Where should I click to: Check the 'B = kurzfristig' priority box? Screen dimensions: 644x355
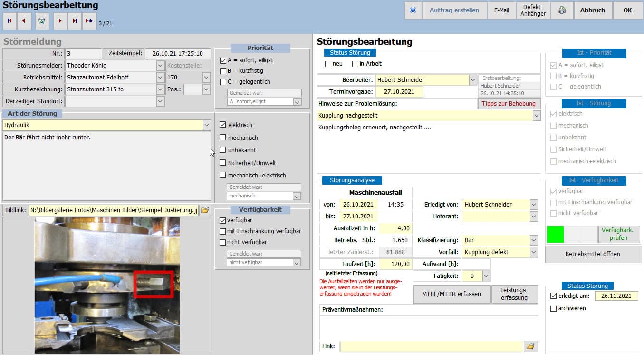(x=223, y=71)
